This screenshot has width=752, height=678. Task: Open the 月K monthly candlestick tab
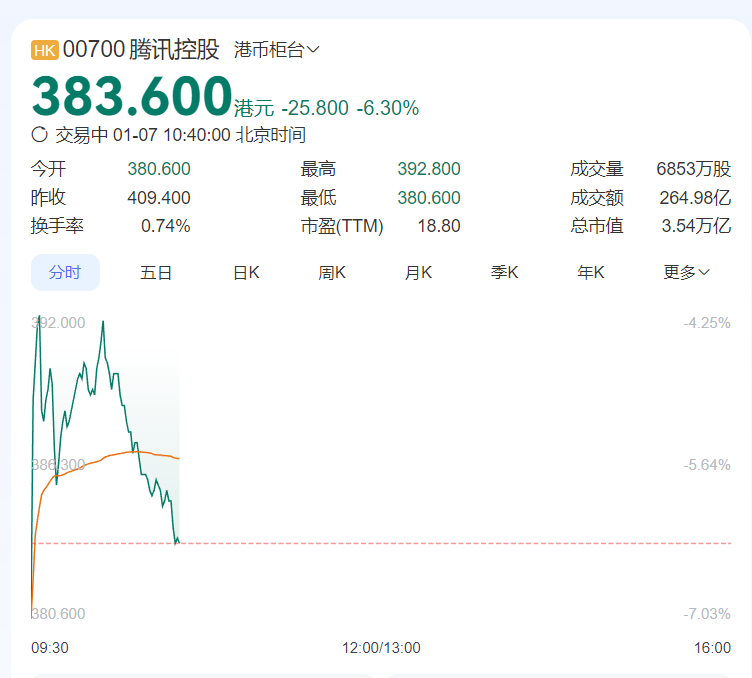[x=418, y=272]
